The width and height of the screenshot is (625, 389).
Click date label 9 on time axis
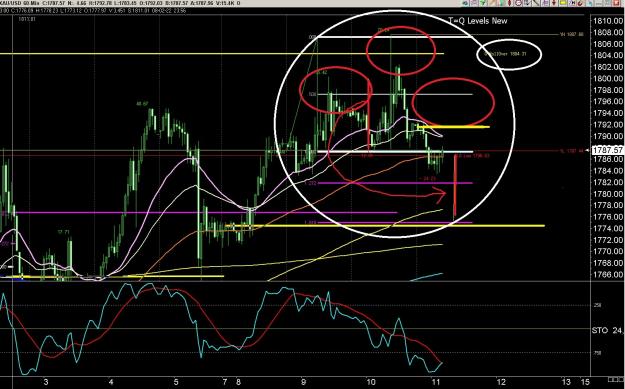(304, 381)
